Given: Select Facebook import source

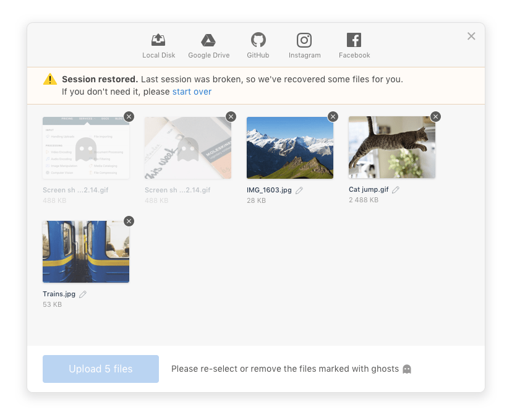Looking at the screenshot, I should click(x=354, y=46).
